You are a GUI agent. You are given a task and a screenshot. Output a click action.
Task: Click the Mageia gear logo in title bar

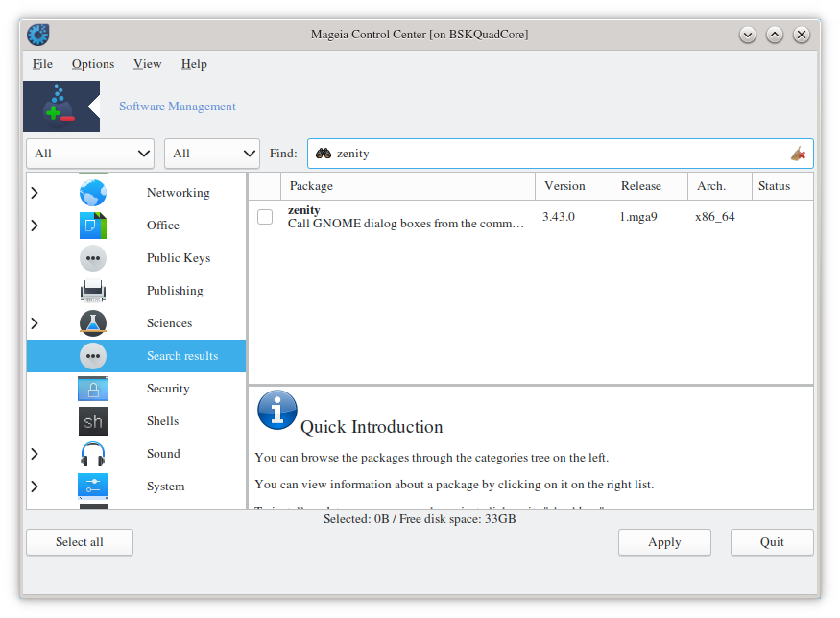[x=38, y=35]
